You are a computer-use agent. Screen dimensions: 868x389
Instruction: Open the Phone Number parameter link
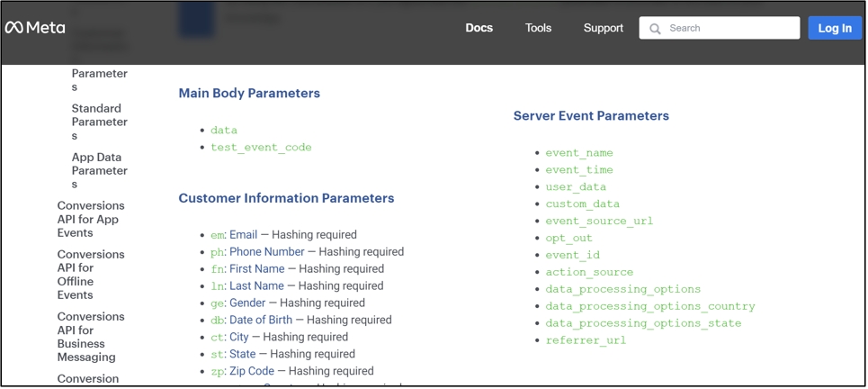[x=266, y=251]
